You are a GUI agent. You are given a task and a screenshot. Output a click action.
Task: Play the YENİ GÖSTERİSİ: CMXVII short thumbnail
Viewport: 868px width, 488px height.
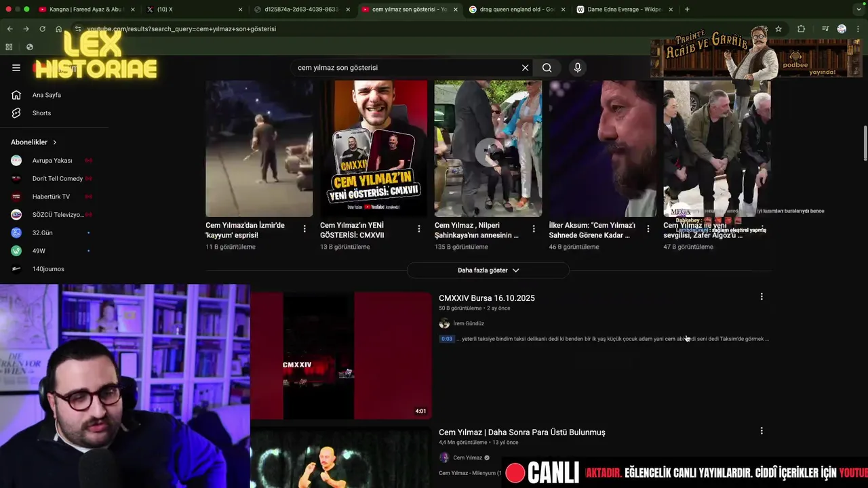tap(374, 149)
